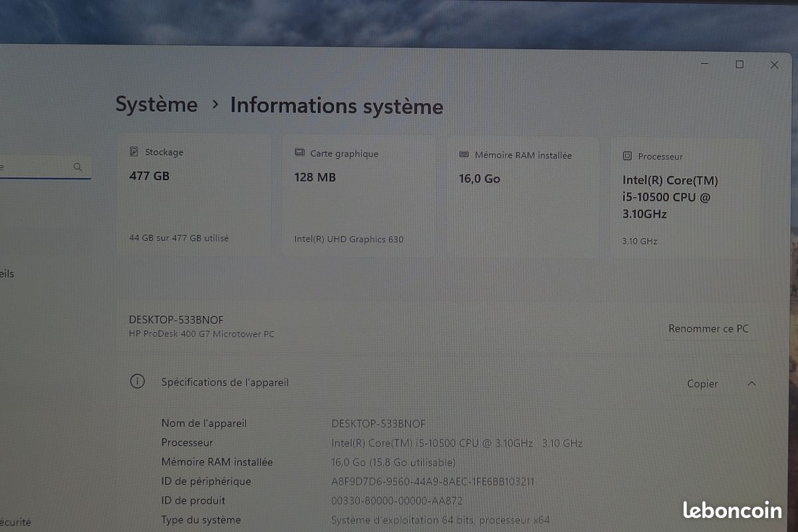Click the Spécifications de l'appareil heading
The image size is (798, 532).
pos(225,382)
